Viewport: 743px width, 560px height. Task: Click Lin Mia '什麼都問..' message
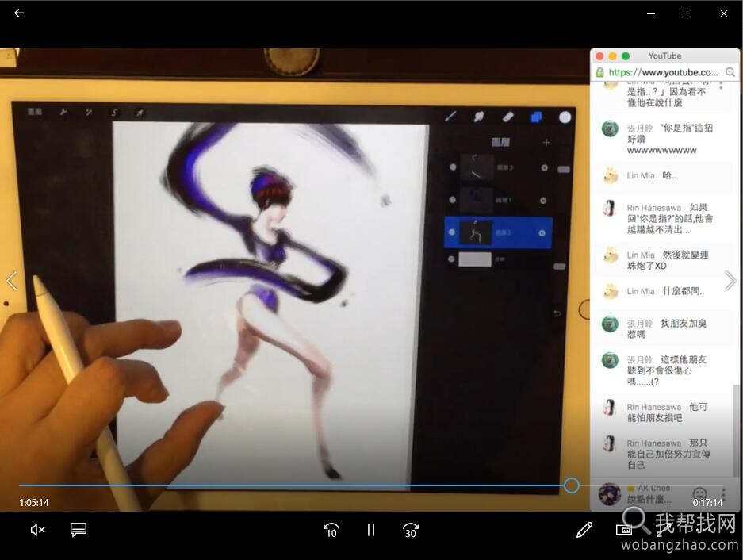click(665, 291)
